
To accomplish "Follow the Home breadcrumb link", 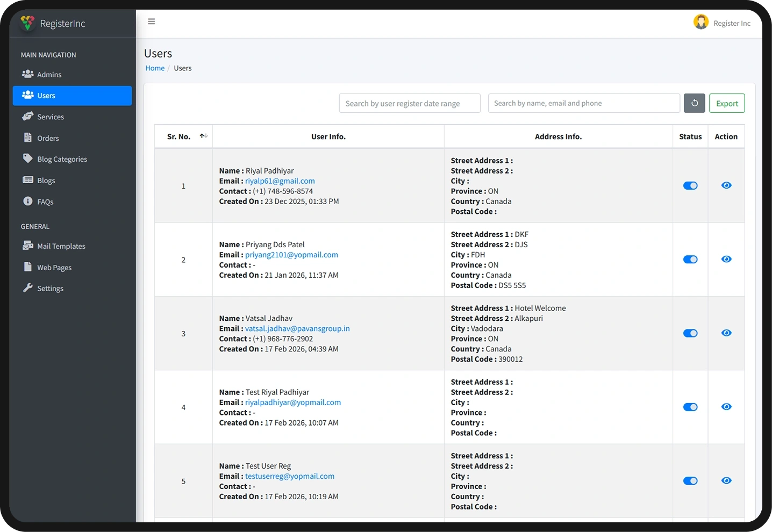I will (155, 68).
